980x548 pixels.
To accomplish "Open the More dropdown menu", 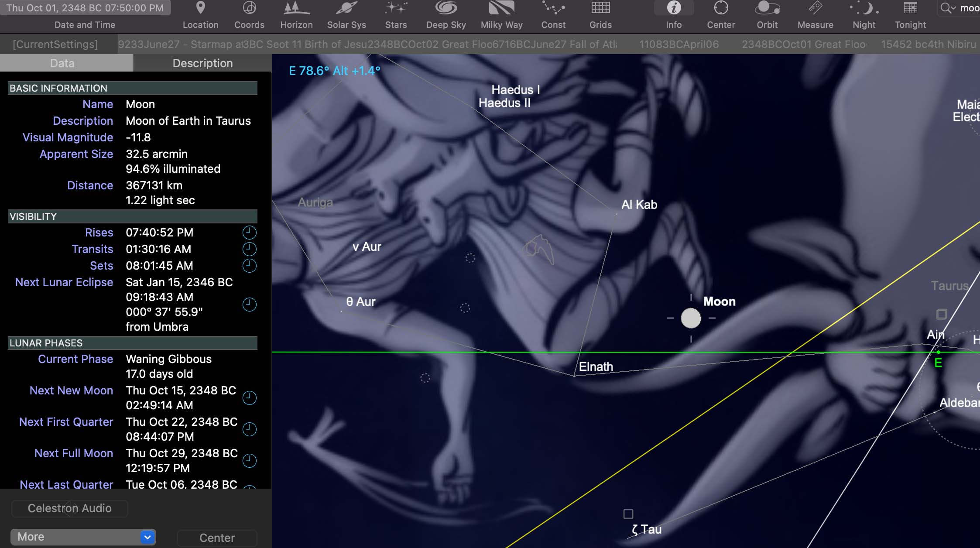I will pyautogui.click(x=83, y=537).
